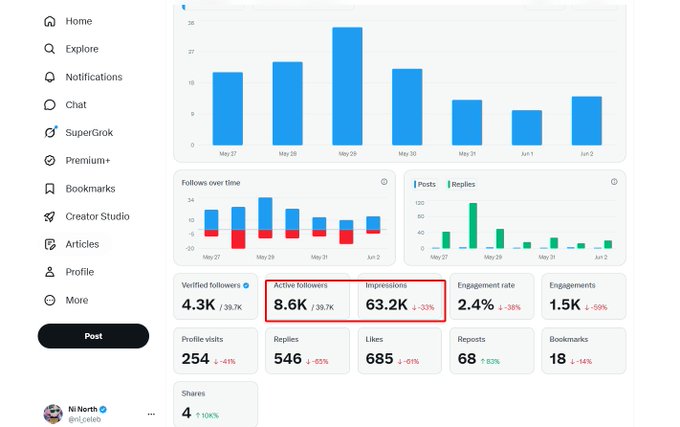Click the More menu label
Image resolution: width=680 pixels, height=427 pixels.
tap(77, 300)
